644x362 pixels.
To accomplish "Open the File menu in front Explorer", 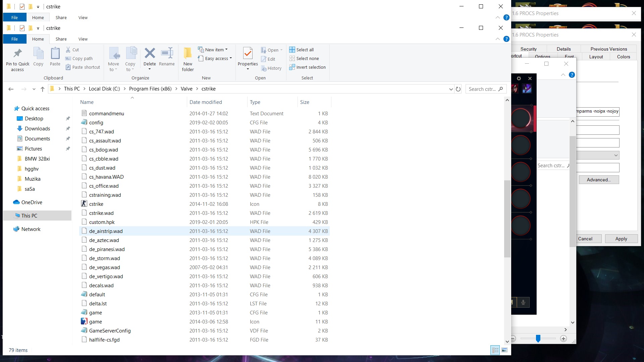I will point(14,39).
